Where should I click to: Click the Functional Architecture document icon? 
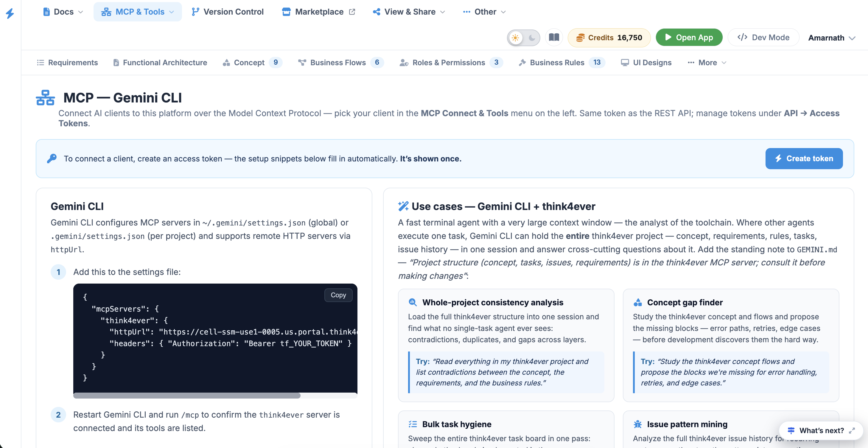[x=116, y=63]
